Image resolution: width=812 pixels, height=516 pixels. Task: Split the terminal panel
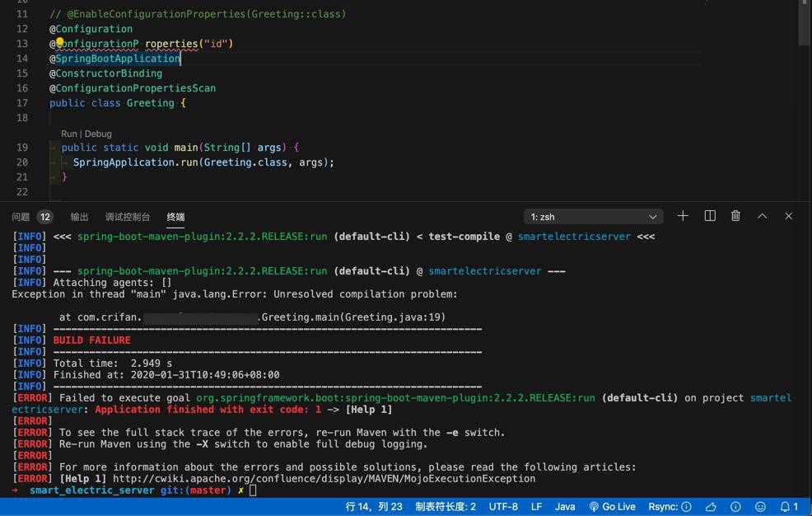pos(710,216)
